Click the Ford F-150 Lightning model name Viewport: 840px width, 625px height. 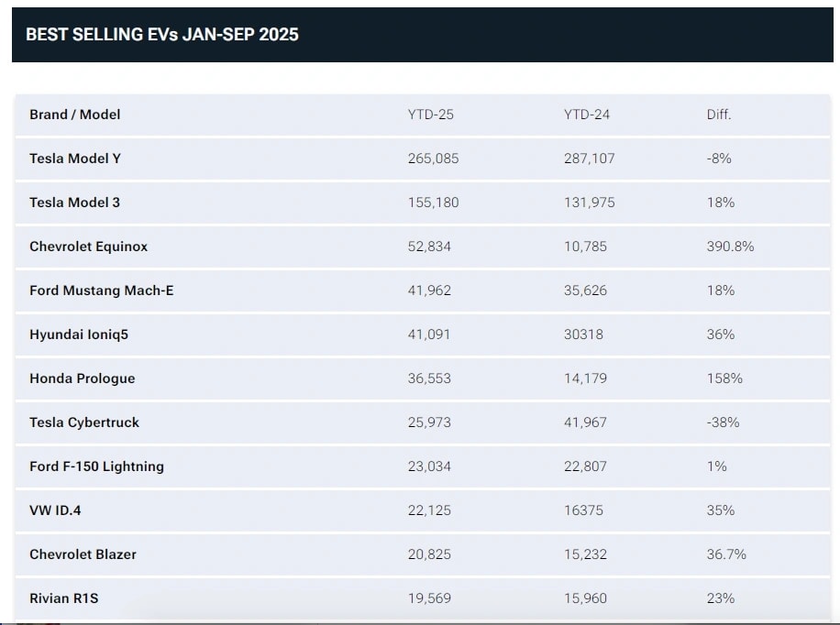96,466
